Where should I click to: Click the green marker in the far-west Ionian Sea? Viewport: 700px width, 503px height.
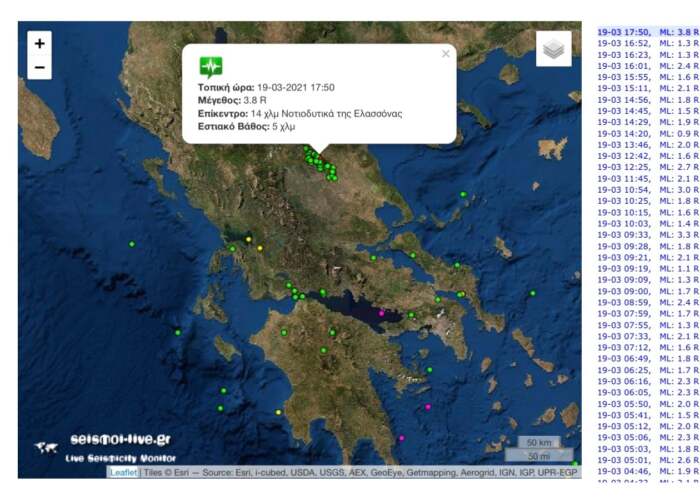point(131,244)
